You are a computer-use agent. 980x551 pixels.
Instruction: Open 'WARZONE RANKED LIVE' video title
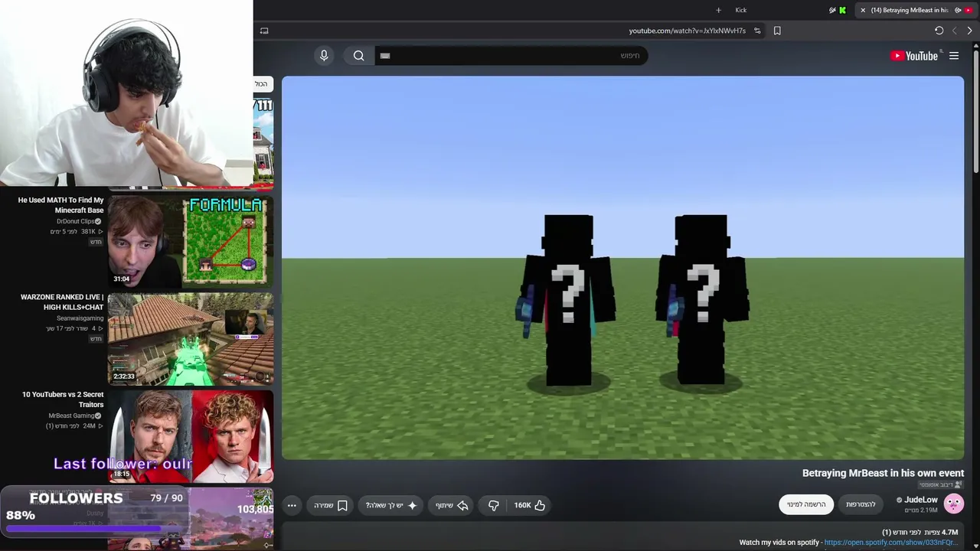[x=62, y=302]
